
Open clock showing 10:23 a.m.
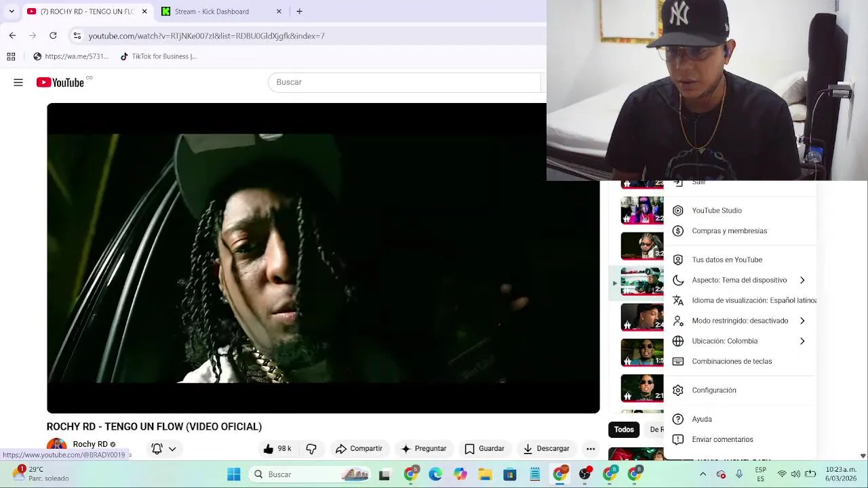841,474
